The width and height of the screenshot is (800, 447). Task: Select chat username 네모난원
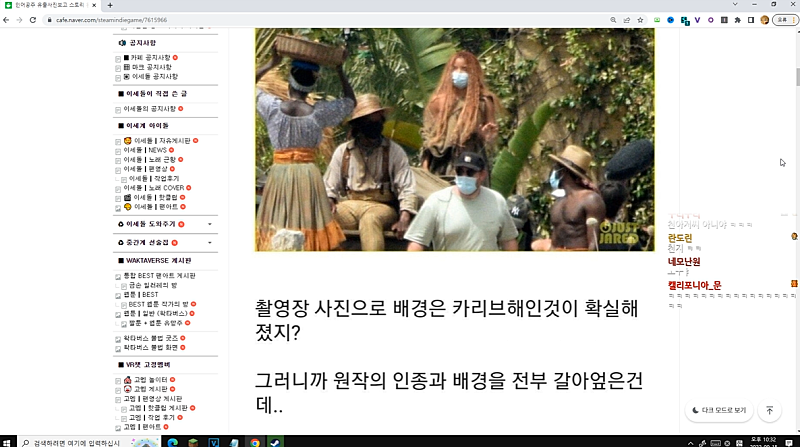point(684,262)
